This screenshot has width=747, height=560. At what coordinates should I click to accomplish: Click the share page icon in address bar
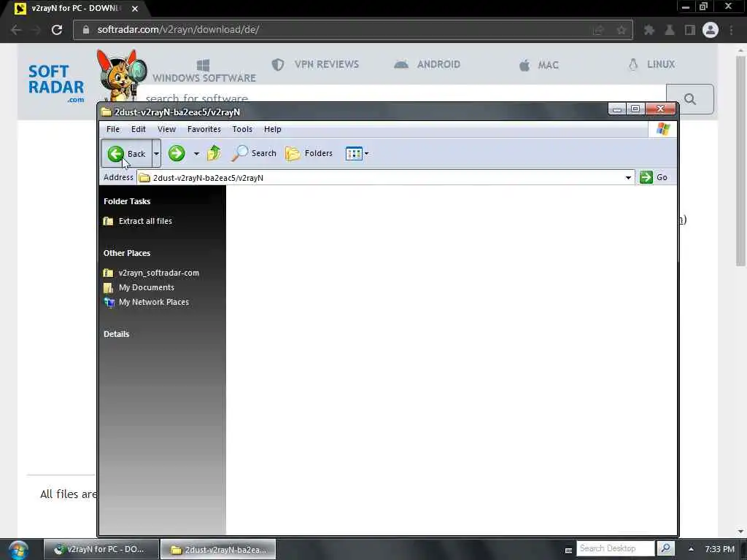[x=598, y=30]
